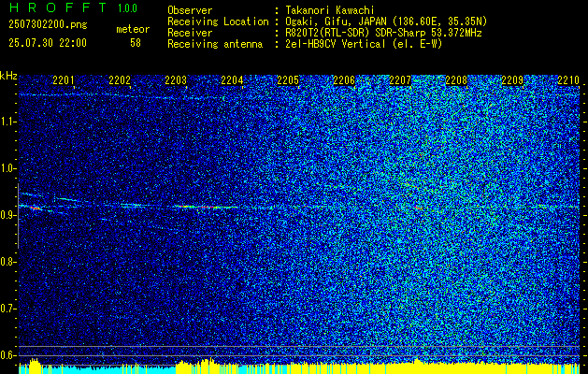This screenshot has height=374, width=588.
Task: Click the kHz axis unit label
Action: [x=8, y=76]
